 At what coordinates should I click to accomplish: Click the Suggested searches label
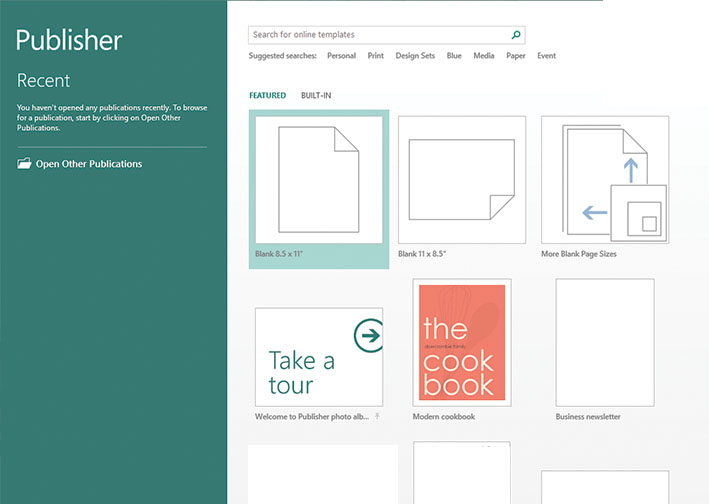coord(283,56)
